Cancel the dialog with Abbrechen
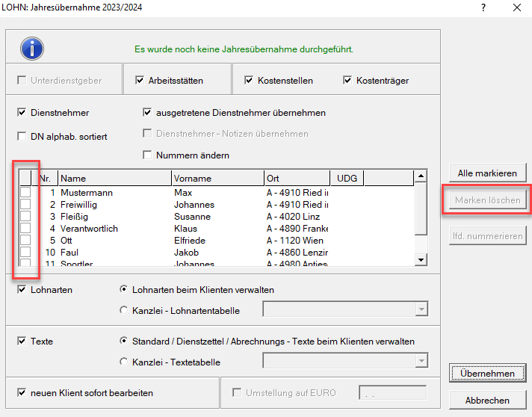Screen dimensions: 532x417 click(x=487, y=401)
